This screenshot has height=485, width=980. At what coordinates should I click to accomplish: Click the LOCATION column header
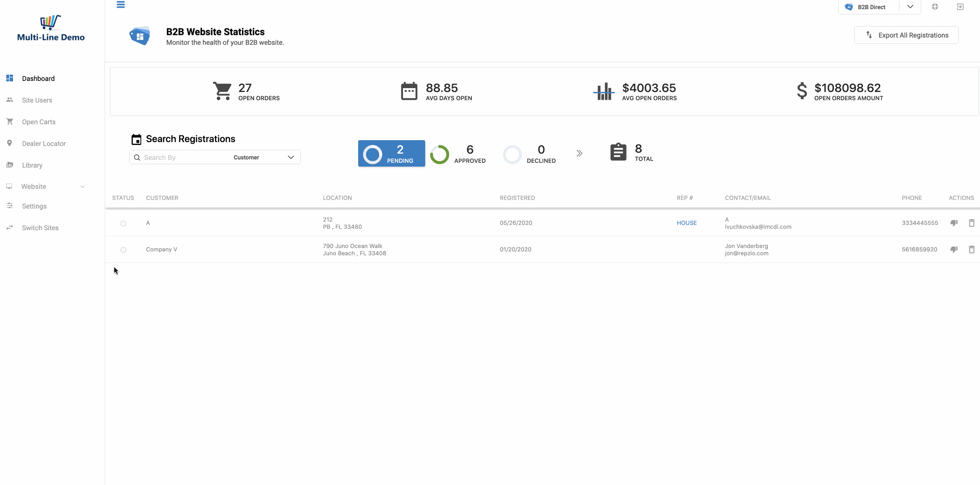point(337,198)
